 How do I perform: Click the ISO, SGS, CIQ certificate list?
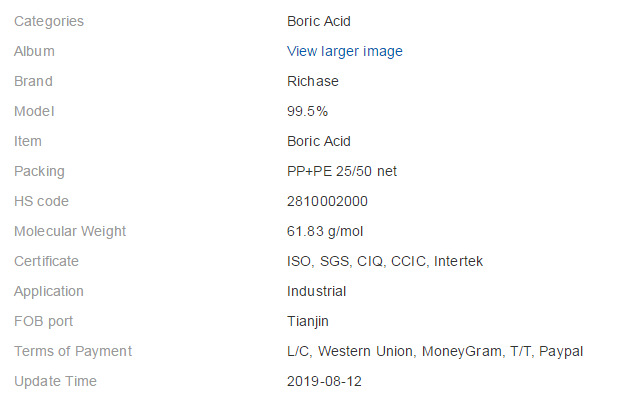click(385, 261)
